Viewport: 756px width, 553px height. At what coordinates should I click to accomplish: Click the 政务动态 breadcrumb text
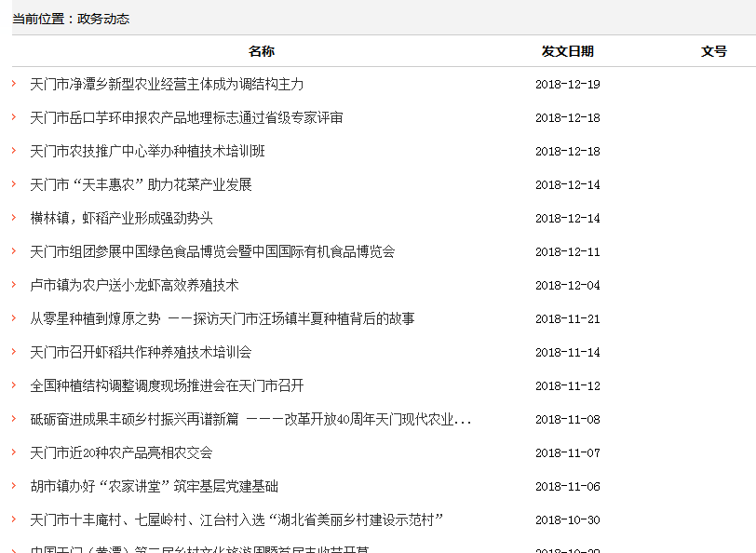(x=103, y=19)
